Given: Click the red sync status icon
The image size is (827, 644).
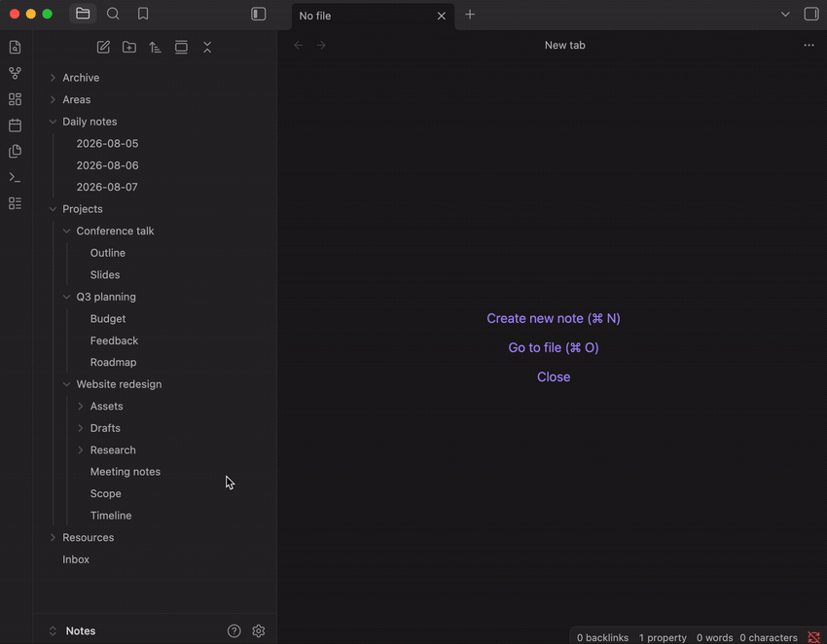Looking at the screenshot, I should (x=813, y=637).
